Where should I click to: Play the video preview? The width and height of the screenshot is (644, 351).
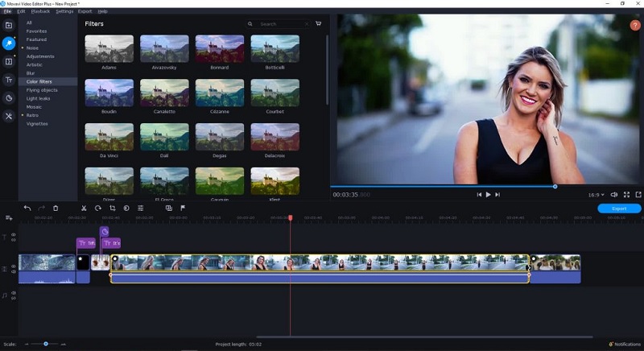tap(489, 195)
